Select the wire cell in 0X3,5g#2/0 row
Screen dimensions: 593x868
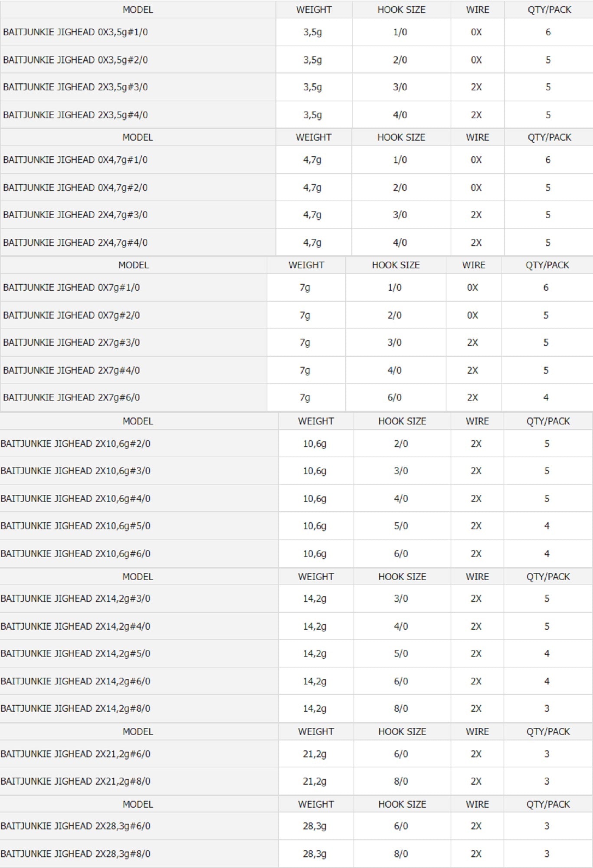tap(476, 60)
